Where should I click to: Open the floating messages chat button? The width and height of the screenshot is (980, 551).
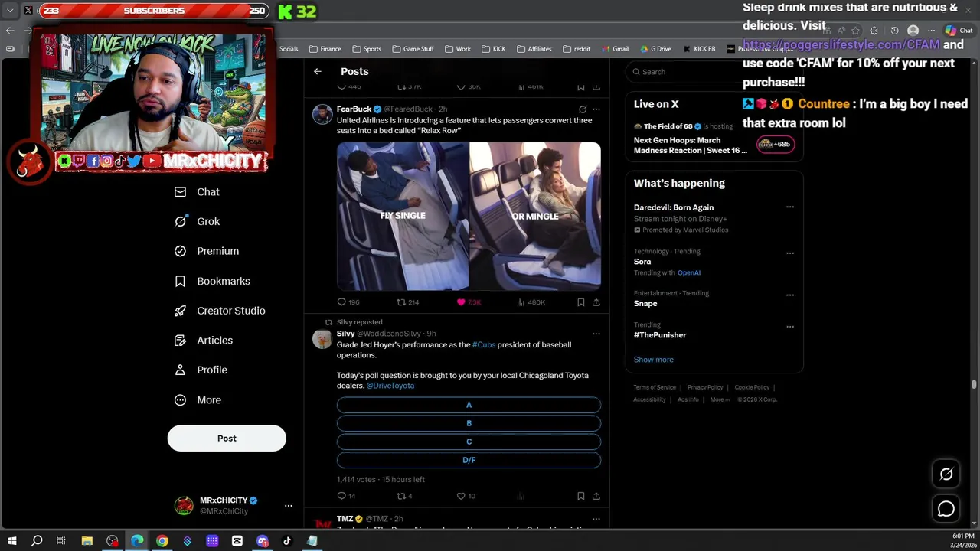pyautogui.click(x=946, y=509)
